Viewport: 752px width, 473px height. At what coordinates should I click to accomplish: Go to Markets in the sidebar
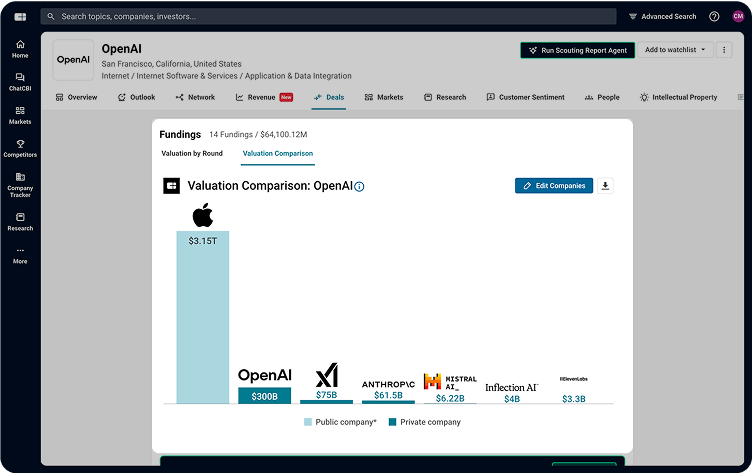[x=20, y=114]
